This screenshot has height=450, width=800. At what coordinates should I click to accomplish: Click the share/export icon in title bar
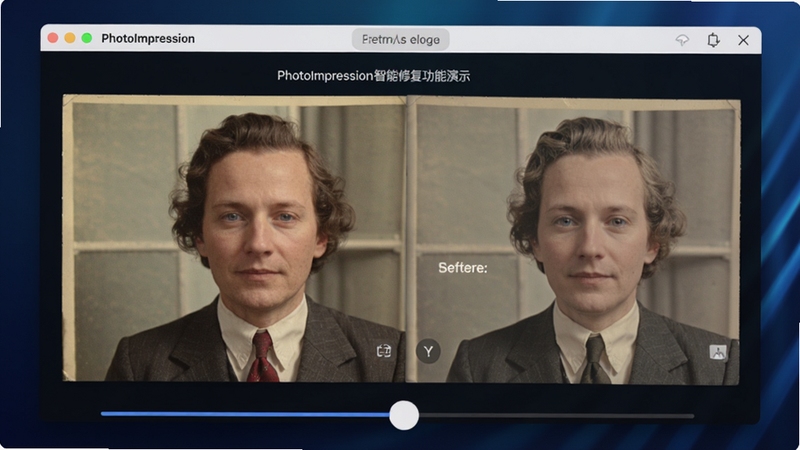pos(713,40)
